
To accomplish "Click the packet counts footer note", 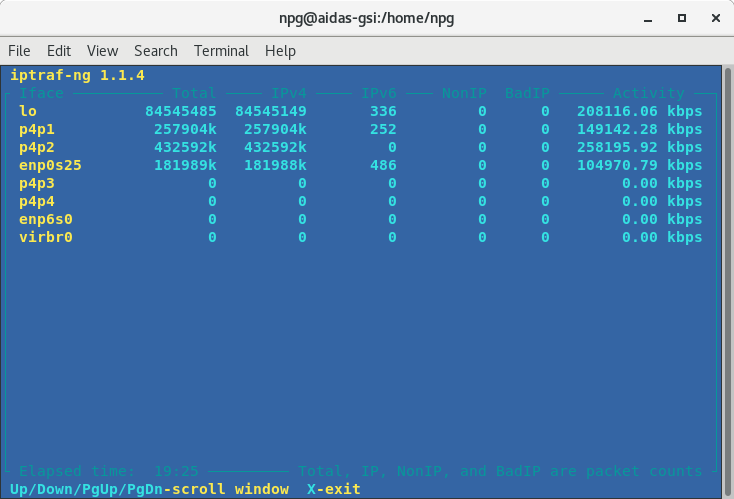I will pos(500,471).
